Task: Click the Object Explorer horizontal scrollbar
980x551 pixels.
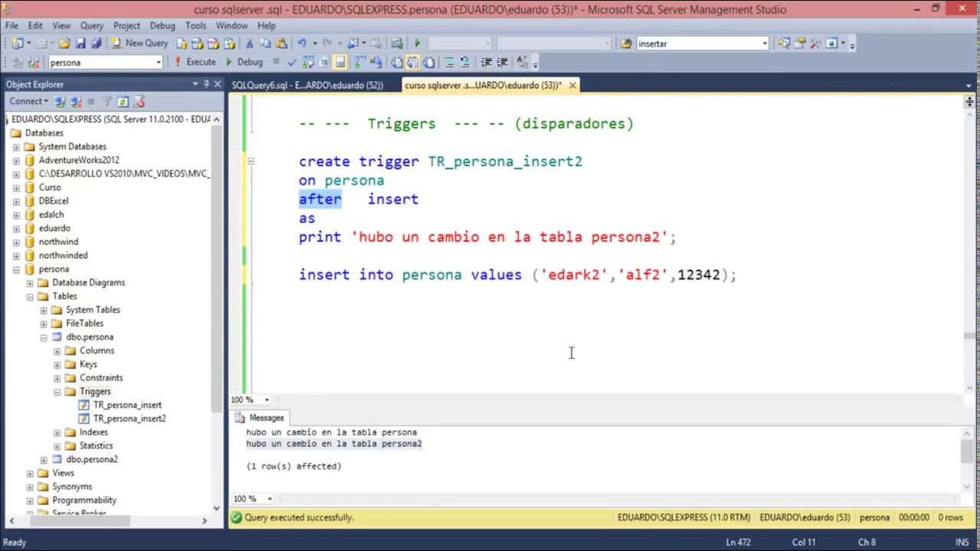Action: (x=107, y=520)
